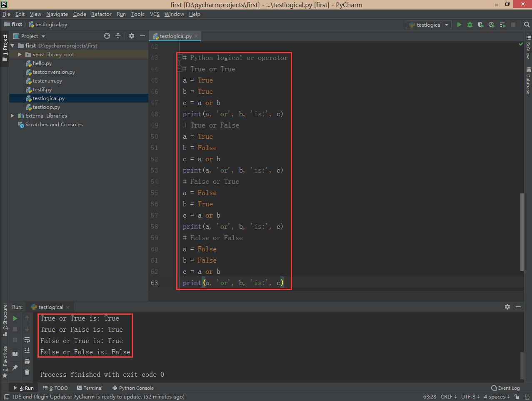Viewport: 532px width, 401px height.
Task: Toggle the 6: TODO tool window button
Action: pyautogui.click(x=55, y=388)
